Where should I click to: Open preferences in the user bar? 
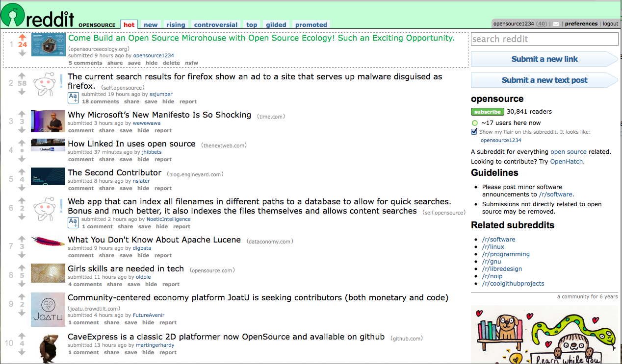point(581,24)
